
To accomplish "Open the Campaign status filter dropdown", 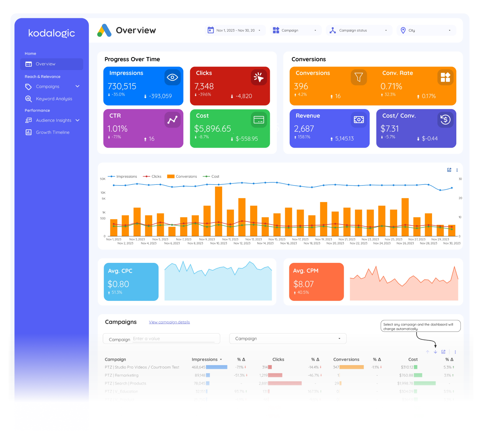I will tap(359, 30).
